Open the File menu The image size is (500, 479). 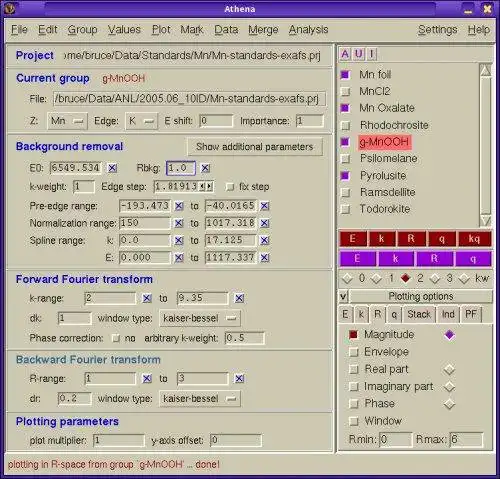[x=19, y=30]
